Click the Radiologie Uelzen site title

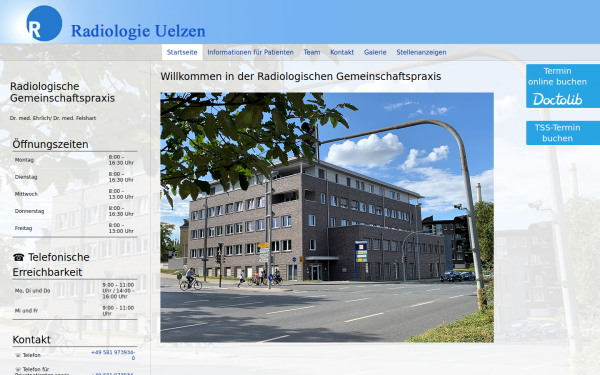click(x=138, y=31)
